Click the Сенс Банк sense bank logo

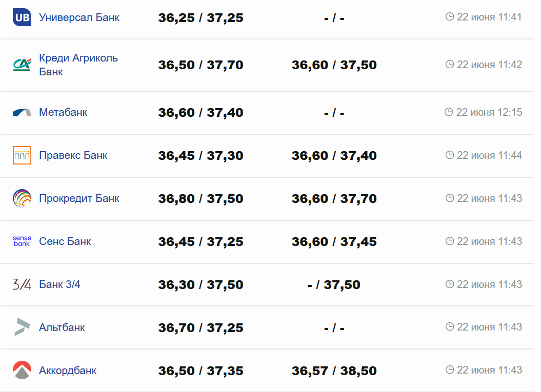[x=22, y=241]
